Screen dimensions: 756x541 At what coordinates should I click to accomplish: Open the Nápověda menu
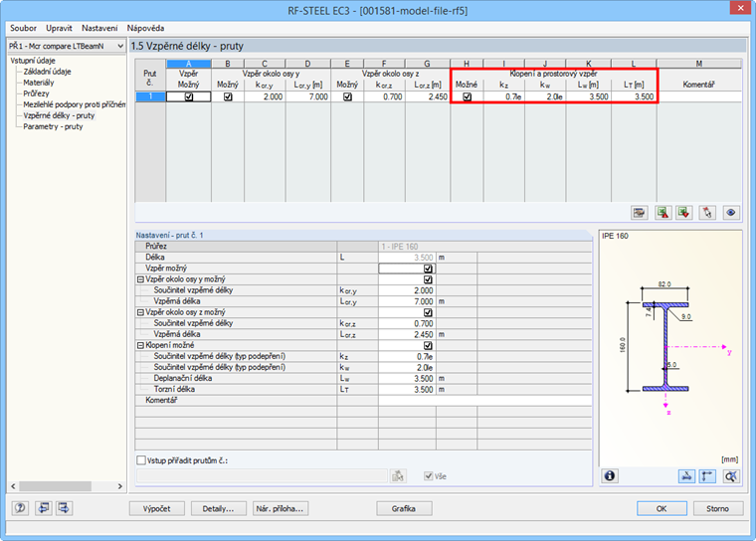click(145, 28)
